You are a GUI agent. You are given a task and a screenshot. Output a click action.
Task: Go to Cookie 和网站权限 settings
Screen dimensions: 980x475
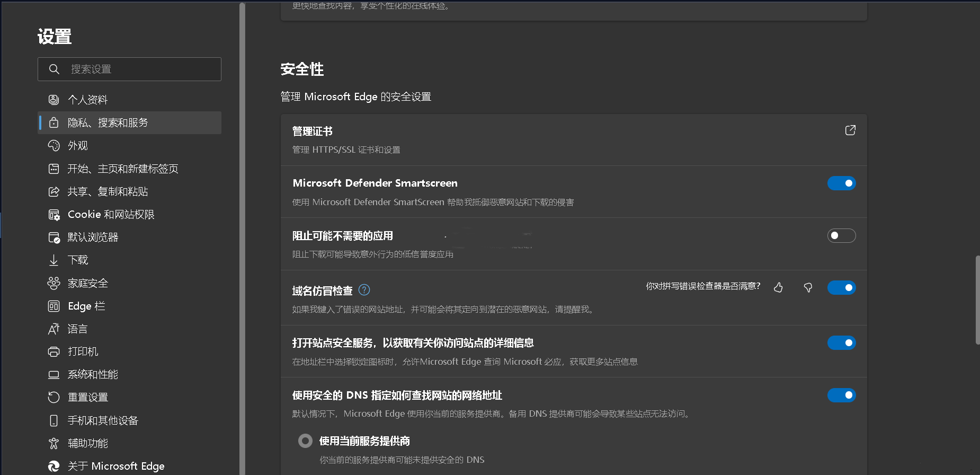129,214
